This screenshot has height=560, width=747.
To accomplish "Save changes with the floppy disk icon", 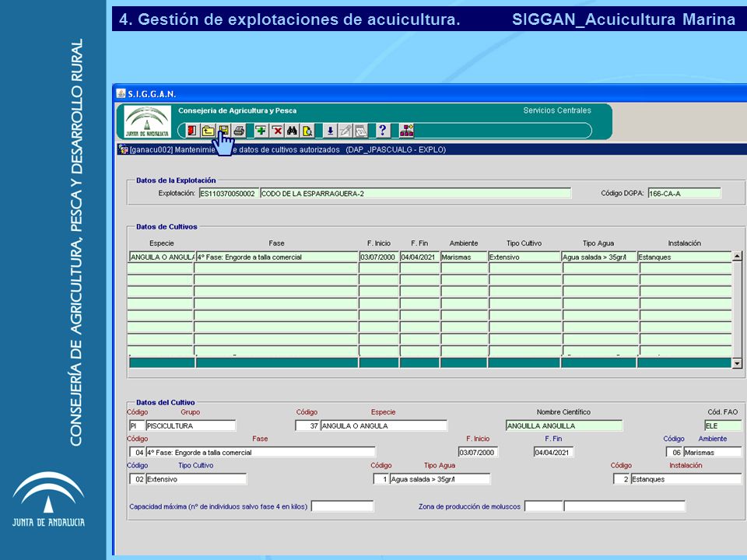I will 223,131.
